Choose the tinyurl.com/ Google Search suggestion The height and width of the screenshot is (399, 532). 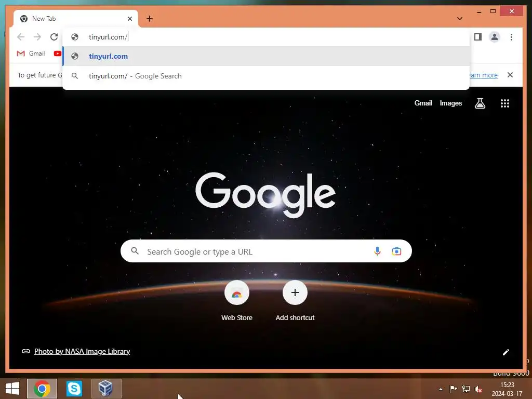pos(267,76)
